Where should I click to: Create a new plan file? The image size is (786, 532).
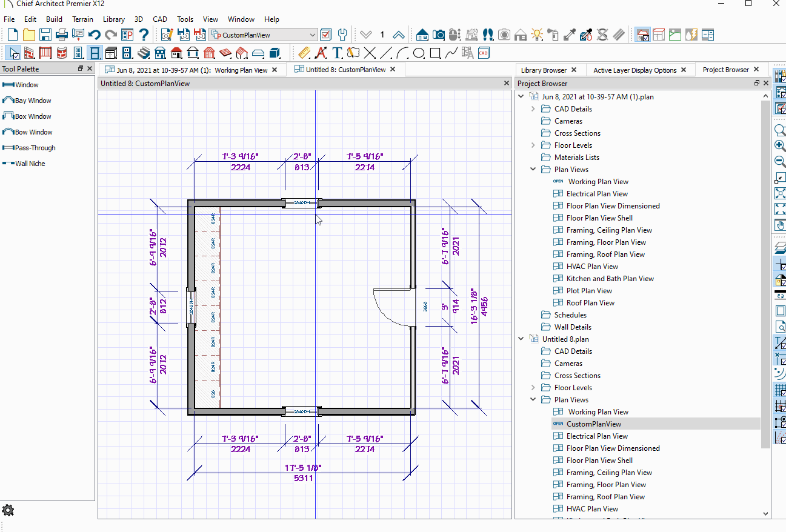(x=12, y=35)
